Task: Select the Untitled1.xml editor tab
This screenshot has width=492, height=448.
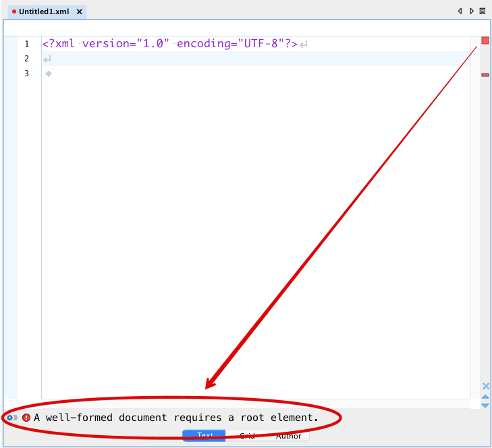Action: 43,12
